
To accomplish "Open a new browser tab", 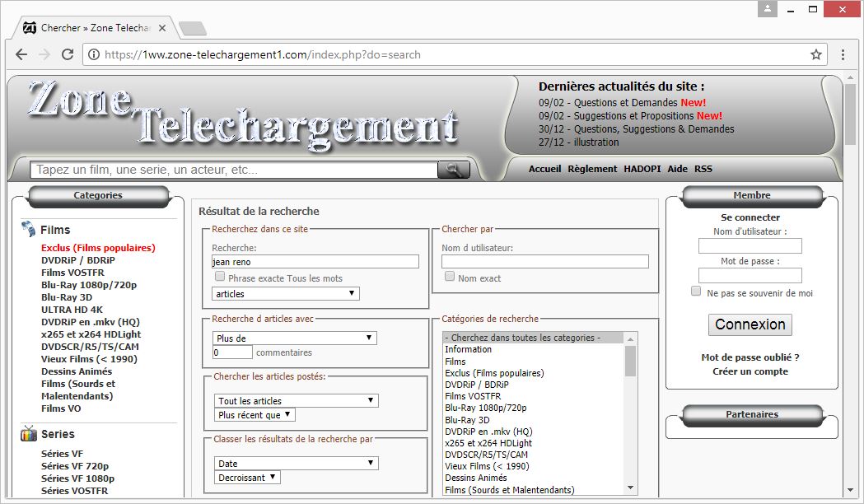I will point(192,29).
